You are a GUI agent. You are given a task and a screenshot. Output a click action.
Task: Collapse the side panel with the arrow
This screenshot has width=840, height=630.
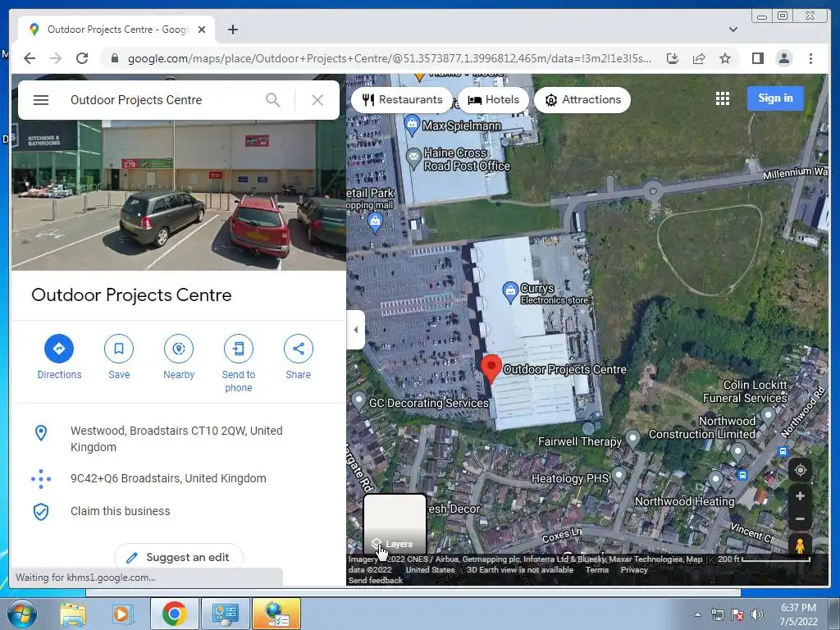pyautogui.click(x=356, y=330)
